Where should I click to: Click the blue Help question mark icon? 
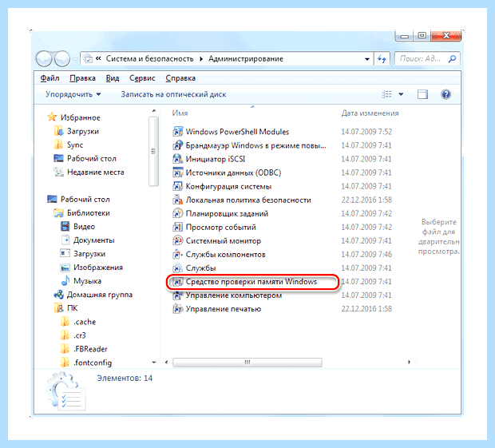point(445,94)
